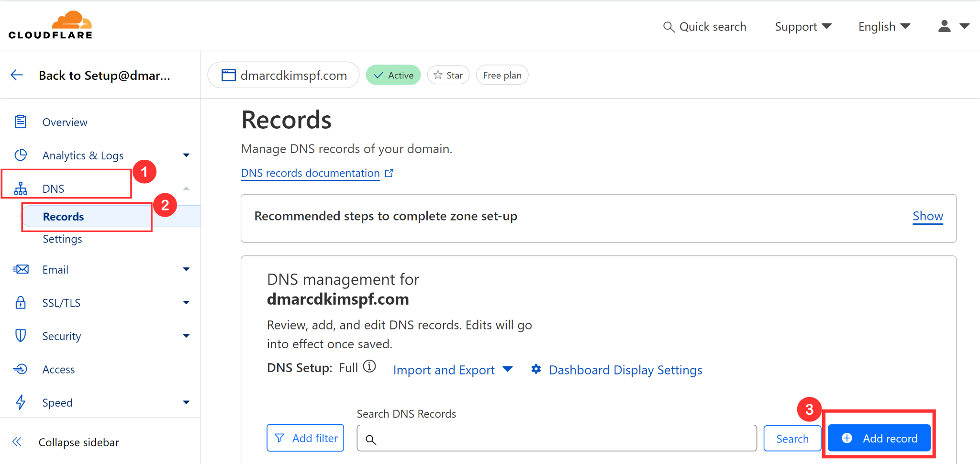Click the Email envelope icon
Image resolution: width=980 pixels, height=464 pixels.
(21, 269)
